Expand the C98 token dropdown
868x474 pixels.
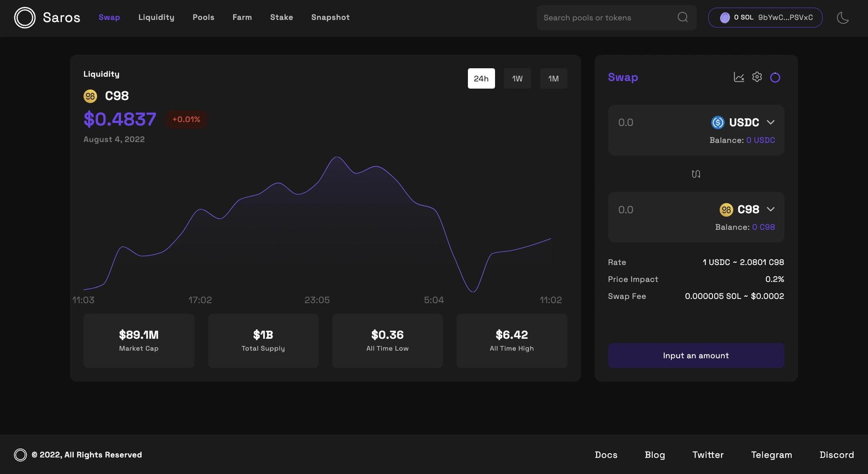coord(771,209)
